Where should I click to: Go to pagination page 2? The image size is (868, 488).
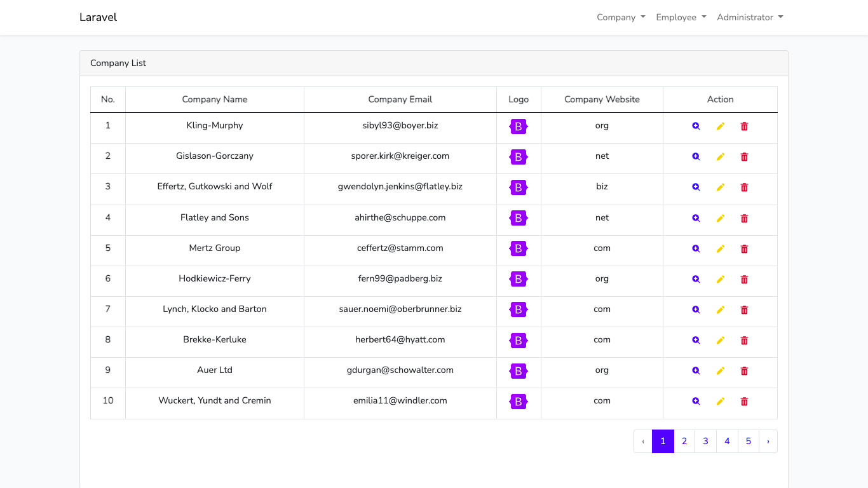pyautogui.click(x=684, y=441)
